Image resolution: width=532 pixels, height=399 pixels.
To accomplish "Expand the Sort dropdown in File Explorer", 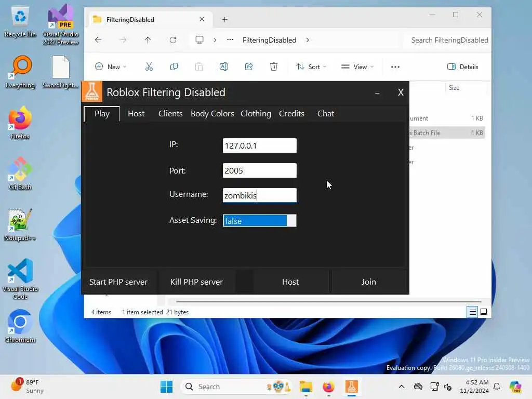I will (x=311, y=67).
